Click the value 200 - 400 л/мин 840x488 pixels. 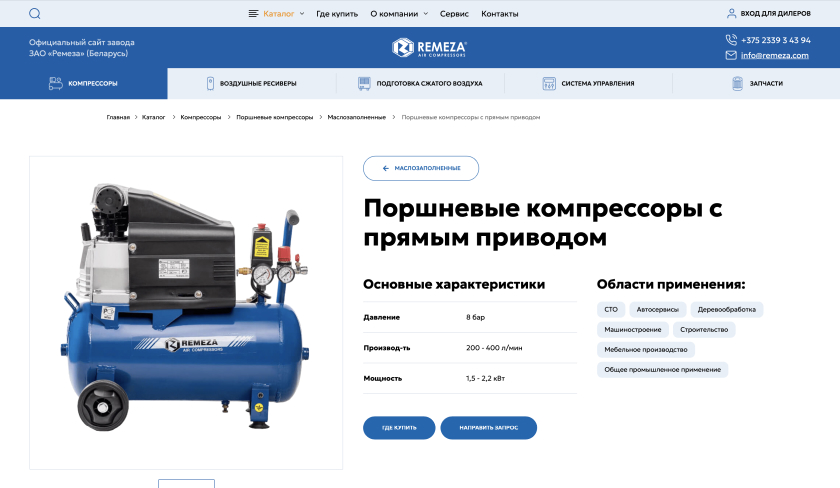coord(494,348)
